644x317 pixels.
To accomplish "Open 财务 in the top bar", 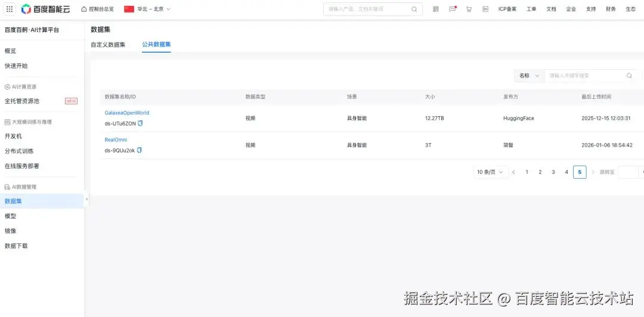I will coord(611,9).
